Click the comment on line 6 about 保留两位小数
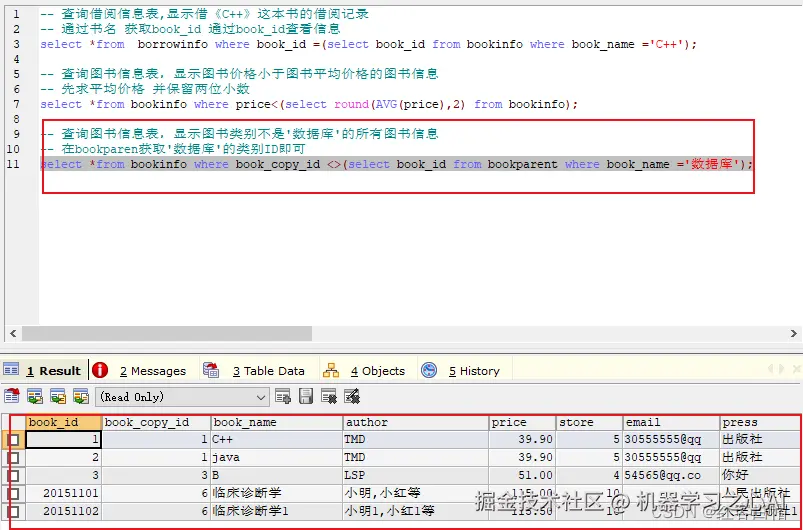803x530 pixels. [x=145, y=89]
